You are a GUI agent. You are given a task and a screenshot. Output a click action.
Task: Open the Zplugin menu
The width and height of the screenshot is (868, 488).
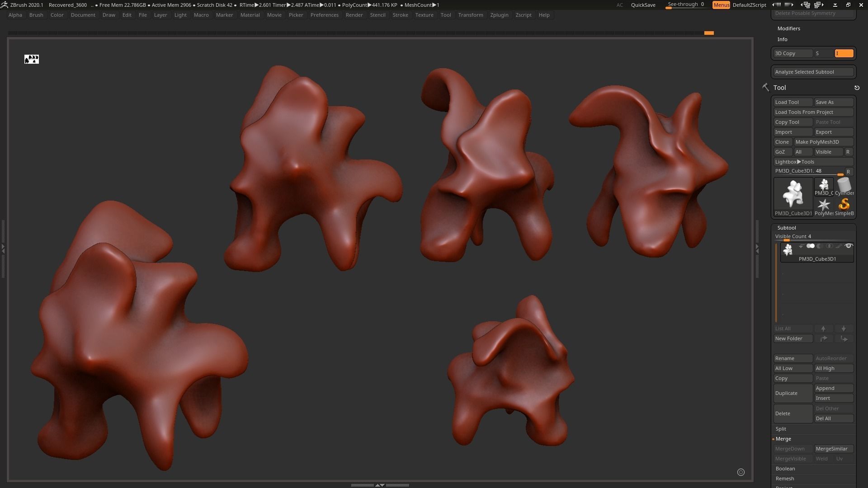click(x=499, y=15)
